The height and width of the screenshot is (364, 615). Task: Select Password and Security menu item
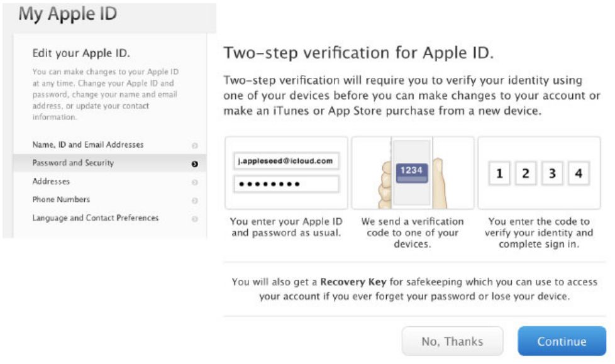click(x=73, y=163)
